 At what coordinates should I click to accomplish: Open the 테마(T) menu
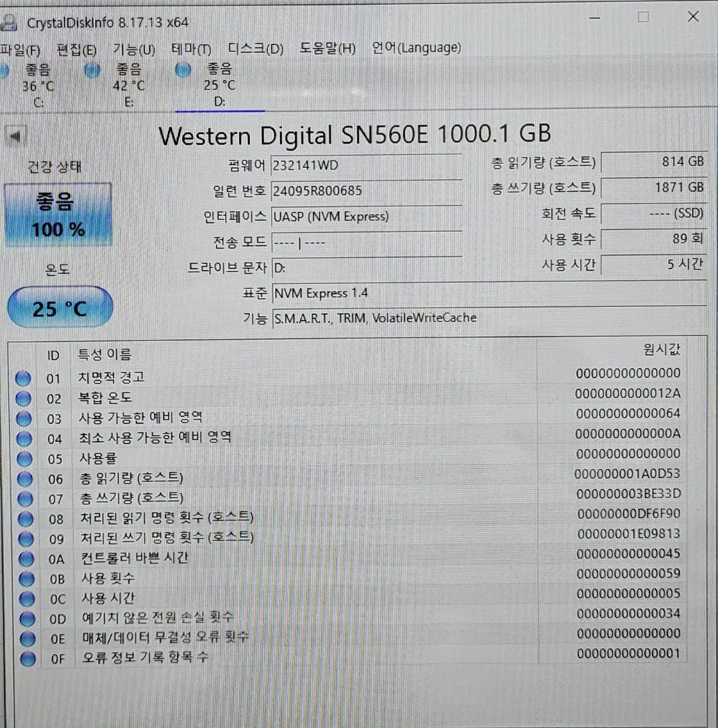191,49
